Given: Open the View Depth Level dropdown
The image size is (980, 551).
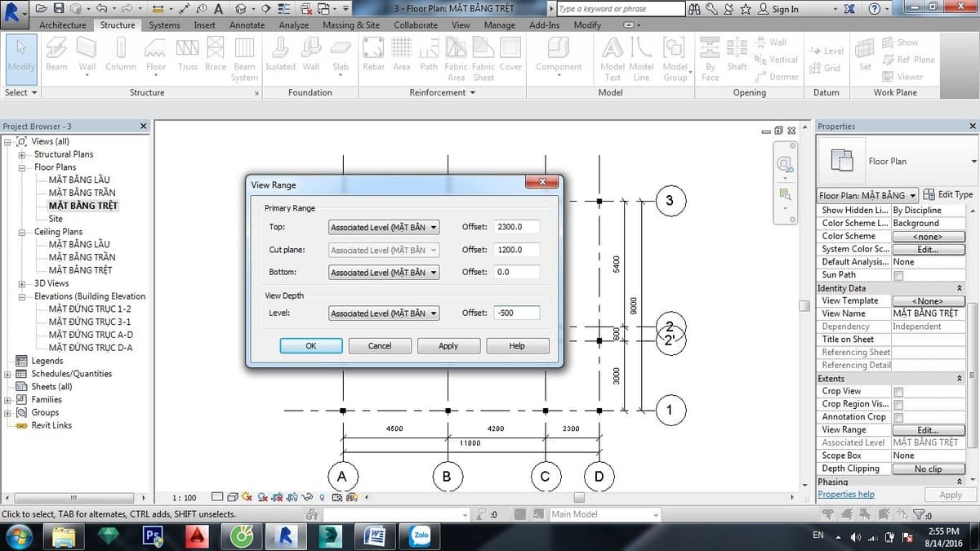Looking at the screenshot, I should [x=384, y=313].
